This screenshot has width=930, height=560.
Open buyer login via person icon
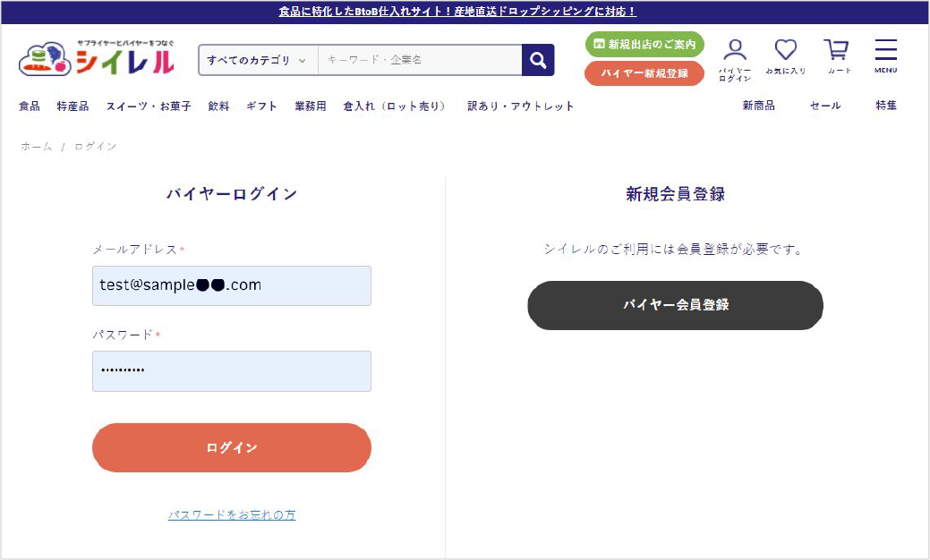[x=735, y=59]
